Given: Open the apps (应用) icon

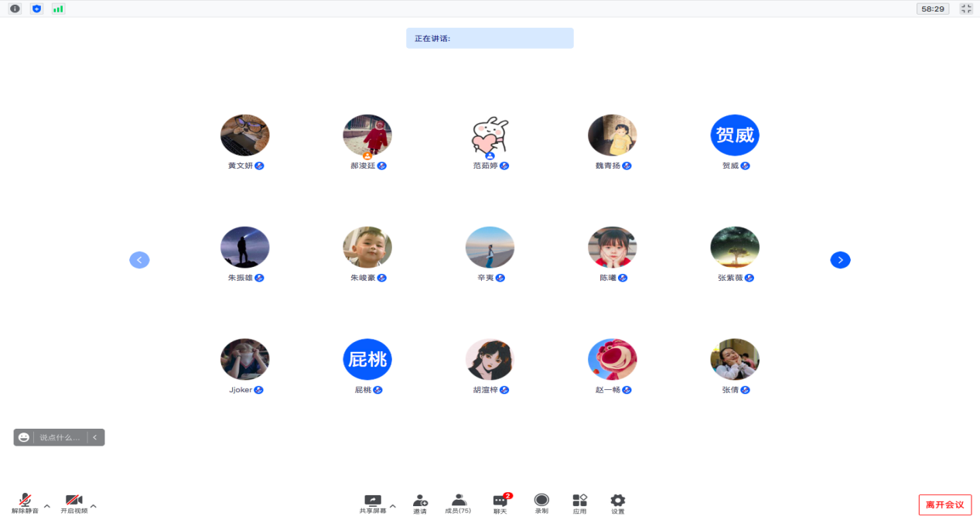Looking at the screenshot, I should click(x=579, y=504).
